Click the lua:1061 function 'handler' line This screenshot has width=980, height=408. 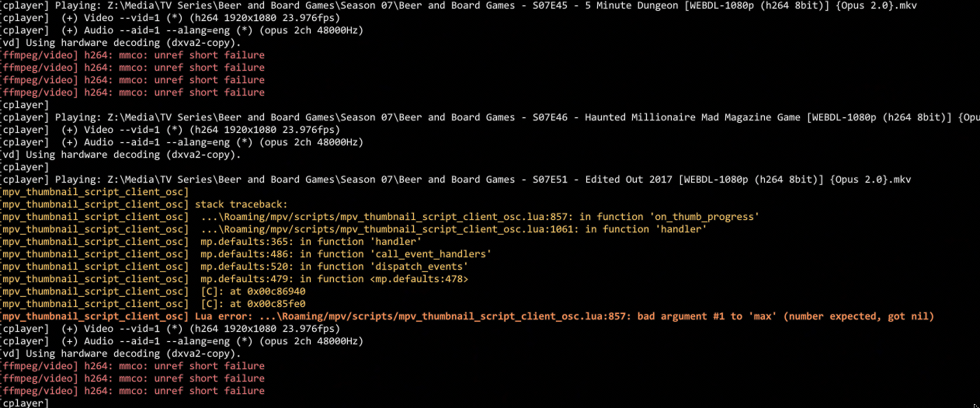(x=353, y=229)
